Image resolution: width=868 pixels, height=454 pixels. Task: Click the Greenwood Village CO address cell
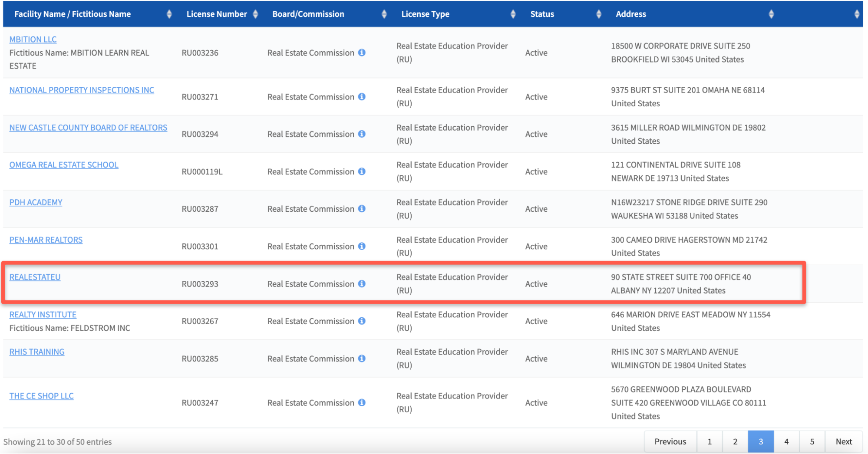point(689,402)
